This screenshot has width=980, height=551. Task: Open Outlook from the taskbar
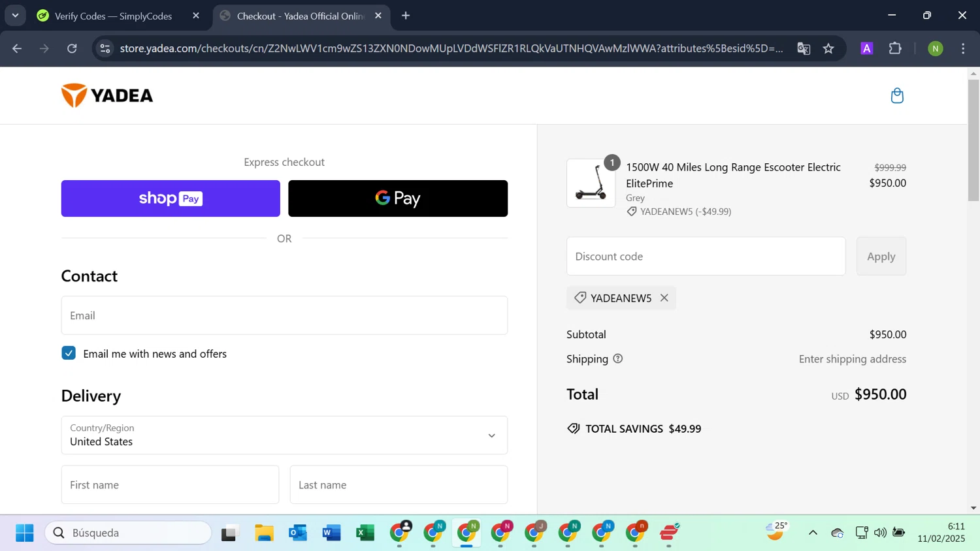(298, 533)
